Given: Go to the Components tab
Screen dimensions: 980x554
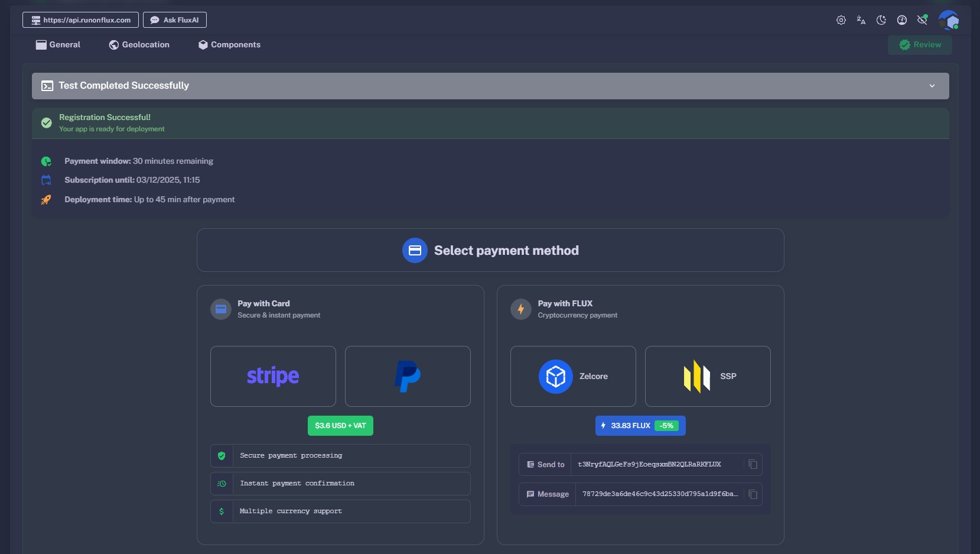Looking at the screenshot, I should (x=229, y=45).
